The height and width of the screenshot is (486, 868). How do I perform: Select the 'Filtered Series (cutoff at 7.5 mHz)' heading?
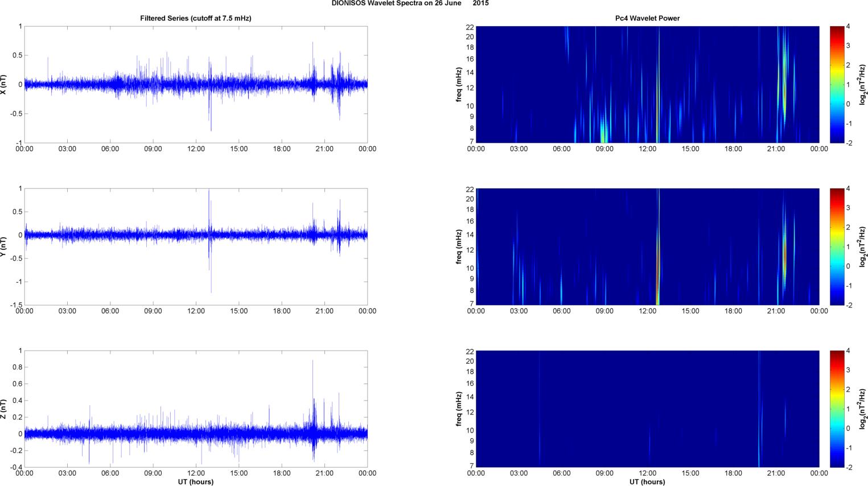point(196,18)
